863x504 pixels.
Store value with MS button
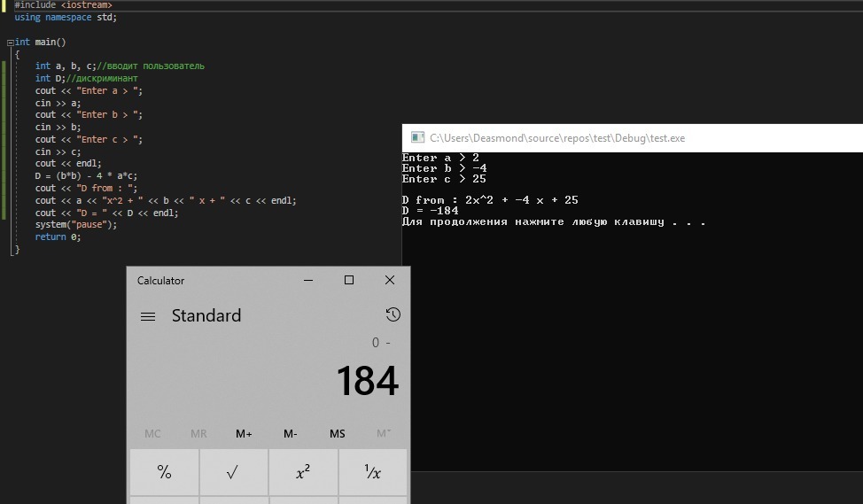(x=337, y=433)
